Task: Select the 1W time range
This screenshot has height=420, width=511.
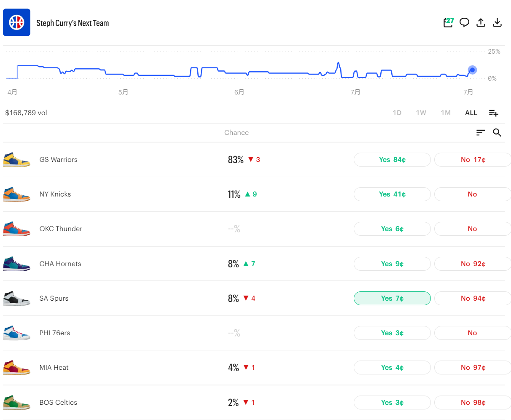Action: [421, 113]
